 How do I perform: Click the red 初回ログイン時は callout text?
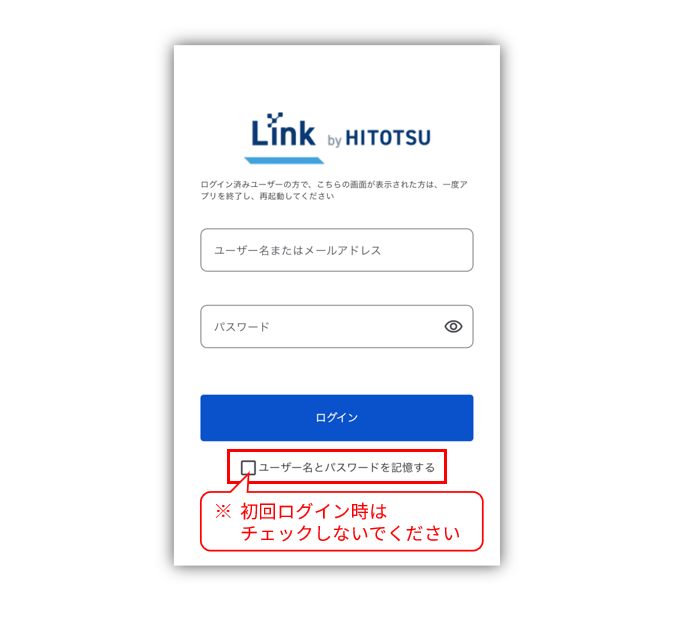[314, 511]
